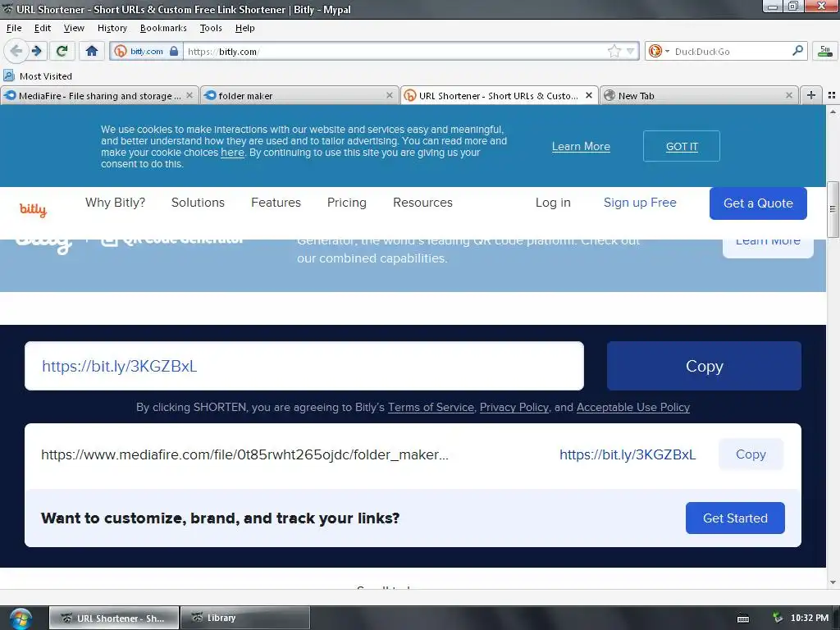The image size is (840, 630).
Task: Click the cookie banner Learn More link
Action: pos(581,146)
